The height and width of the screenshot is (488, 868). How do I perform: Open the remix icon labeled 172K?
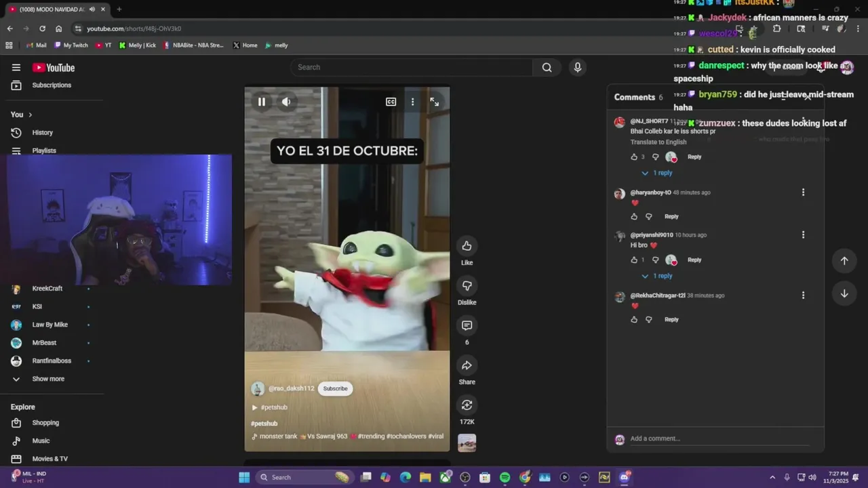point(467,405)
